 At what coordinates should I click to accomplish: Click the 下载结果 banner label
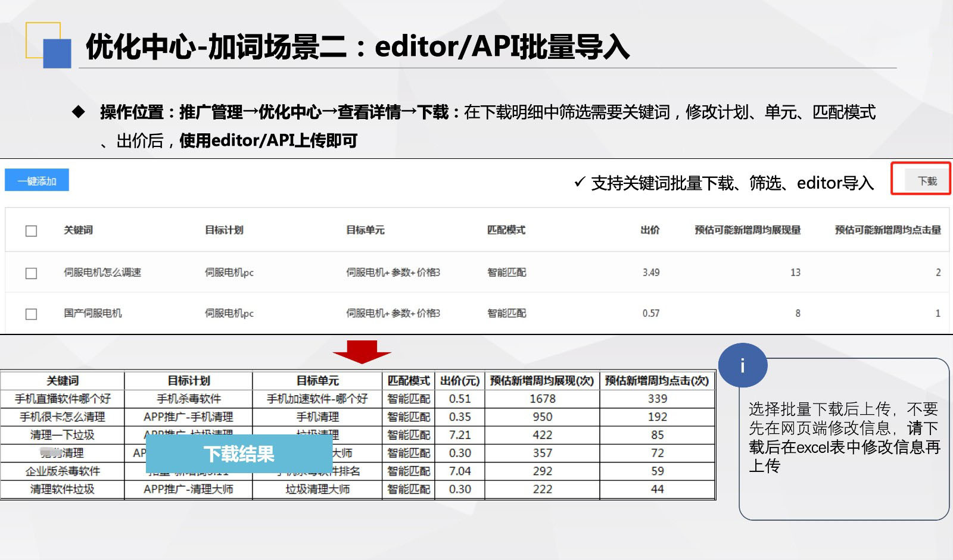[x=239, y=454]
